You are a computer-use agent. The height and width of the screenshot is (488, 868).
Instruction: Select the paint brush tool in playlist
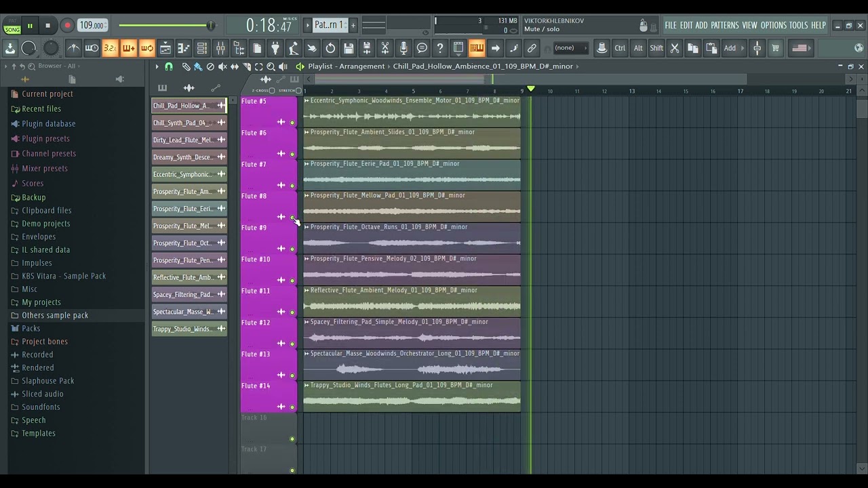pyautogui.click(x=197, y=66)
